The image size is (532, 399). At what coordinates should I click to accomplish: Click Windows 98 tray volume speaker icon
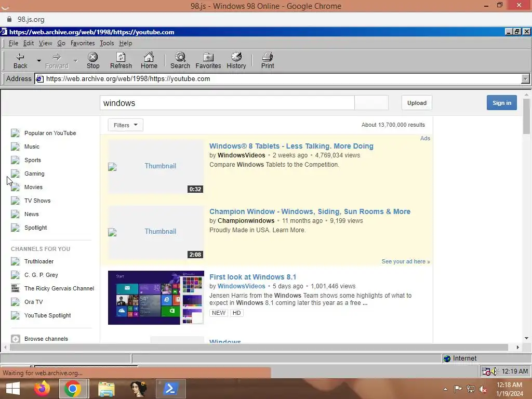coord(495,371)
